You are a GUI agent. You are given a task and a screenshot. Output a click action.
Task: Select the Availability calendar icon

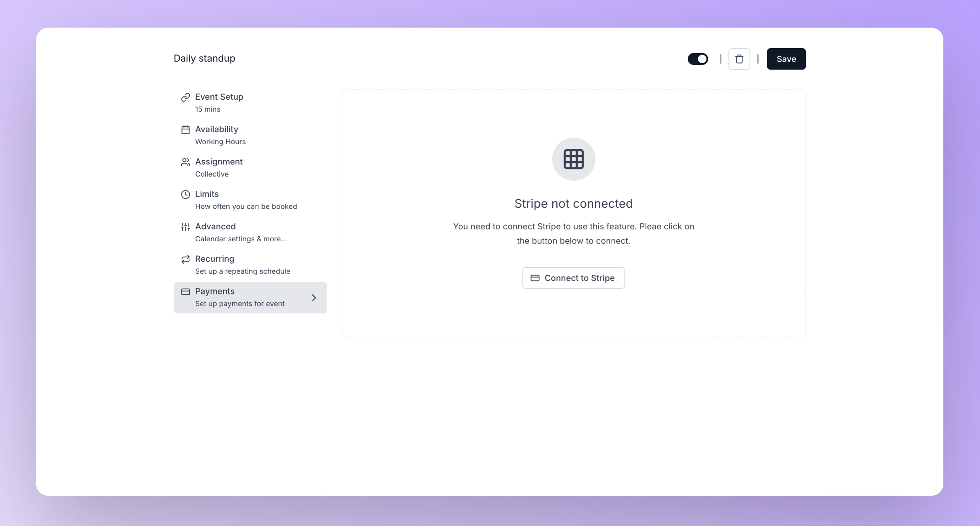185,130
